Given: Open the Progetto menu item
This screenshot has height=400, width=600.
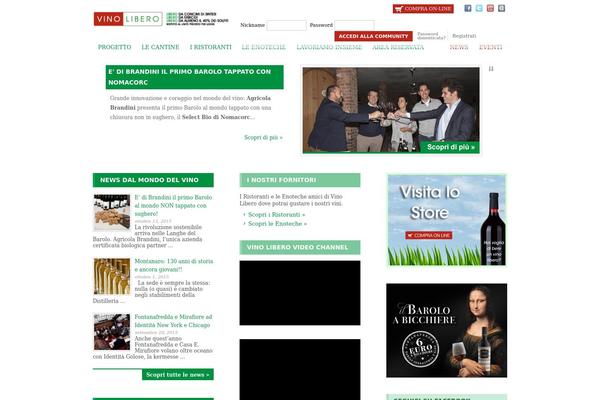Looking at the screenshot, I should click(114, 47).
